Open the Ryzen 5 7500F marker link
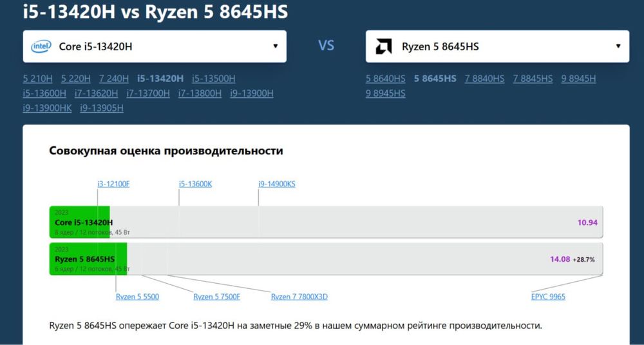This screenshot has width=644, height=345. [x=217, y=297]
